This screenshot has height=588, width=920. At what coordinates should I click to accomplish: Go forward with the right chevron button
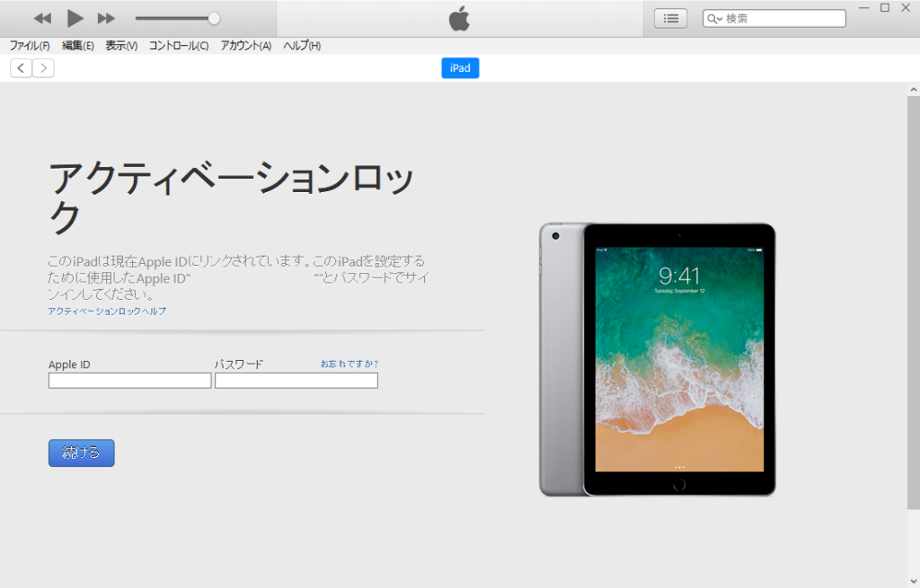coord(43,68)
